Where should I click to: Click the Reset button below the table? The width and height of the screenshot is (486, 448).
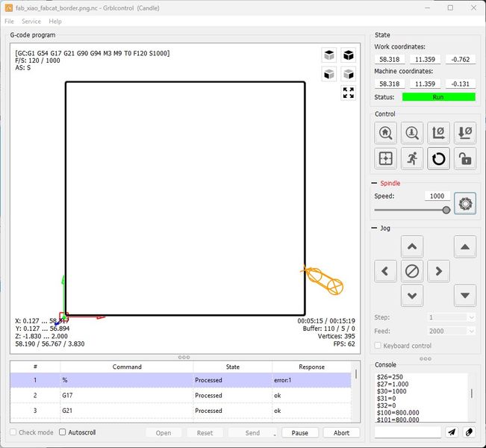[205, 433]
